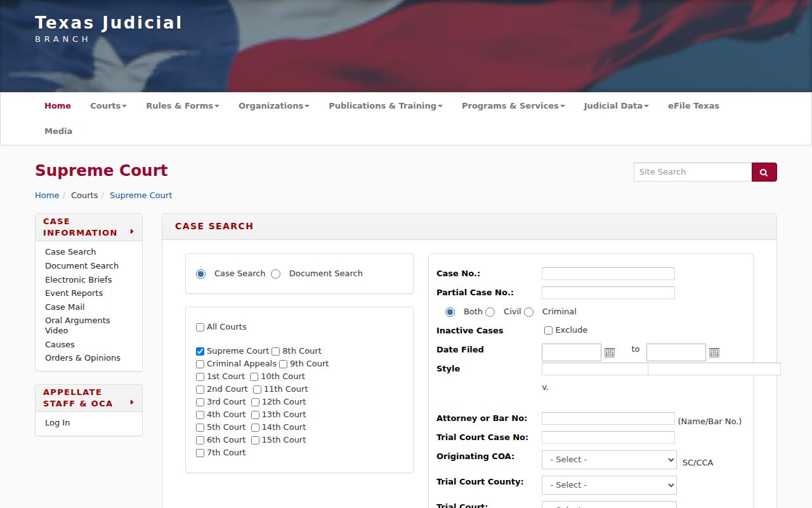
Task: Click the first Style party input field
Action: tap(595, 369)
